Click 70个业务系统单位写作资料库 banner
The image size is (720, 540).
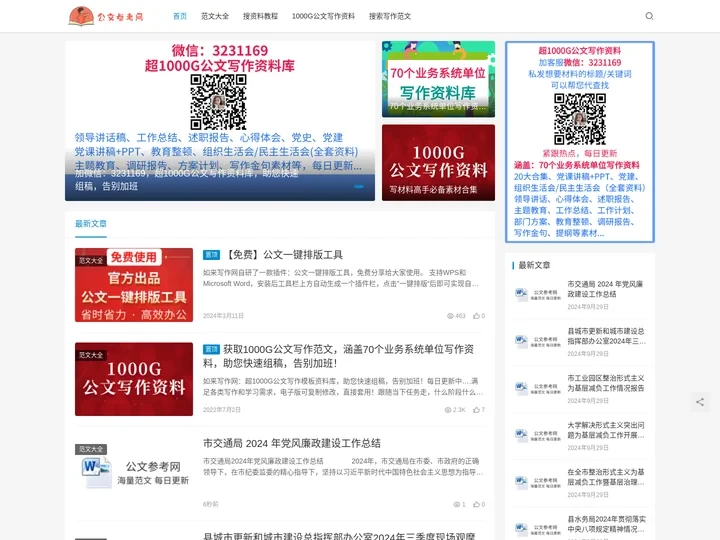[x=439, y=79]
